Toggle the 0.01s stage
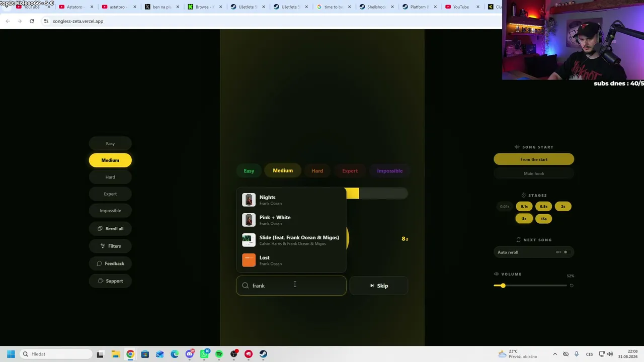The width and height of the screenshot is (644, 362). click(x=505, y=207)
